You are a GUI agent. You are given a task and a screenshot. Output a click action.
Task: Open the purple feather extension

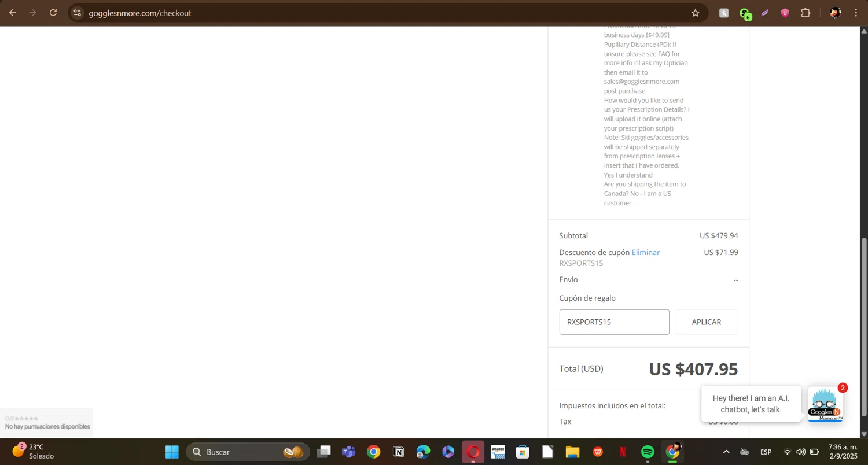click(765, 13)
